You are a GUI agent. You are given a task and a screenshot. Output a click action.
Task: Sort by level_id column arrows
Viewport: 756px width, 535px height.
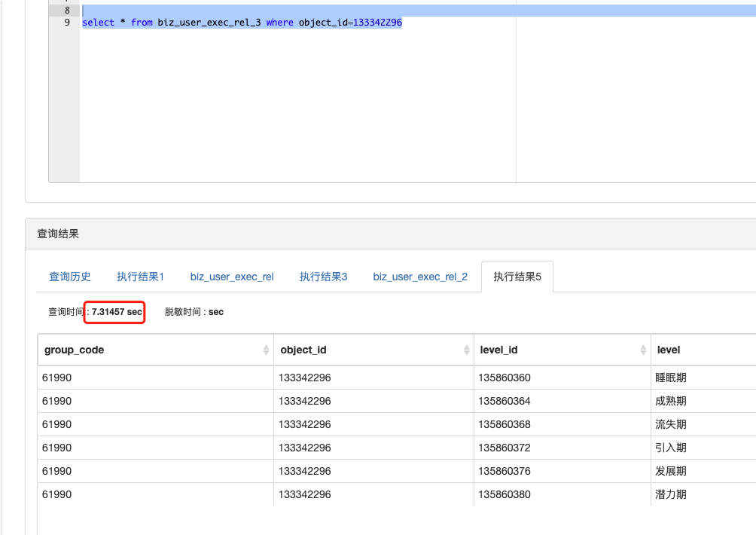pyautogui.click(x=643, y=350)
